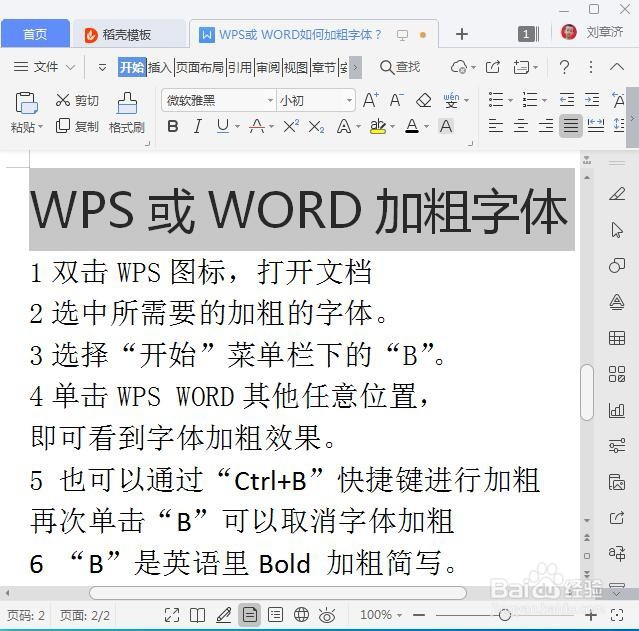This screenshot has width=639, height=631.
Task: Open Find search tool
Action: [400, 67]
